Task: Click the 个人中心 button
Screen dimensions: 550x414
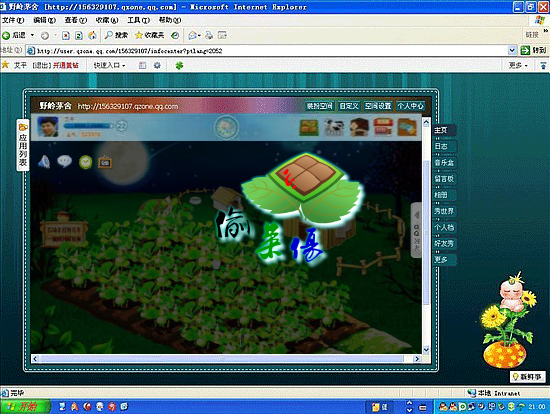Action: tap(410, 106)
